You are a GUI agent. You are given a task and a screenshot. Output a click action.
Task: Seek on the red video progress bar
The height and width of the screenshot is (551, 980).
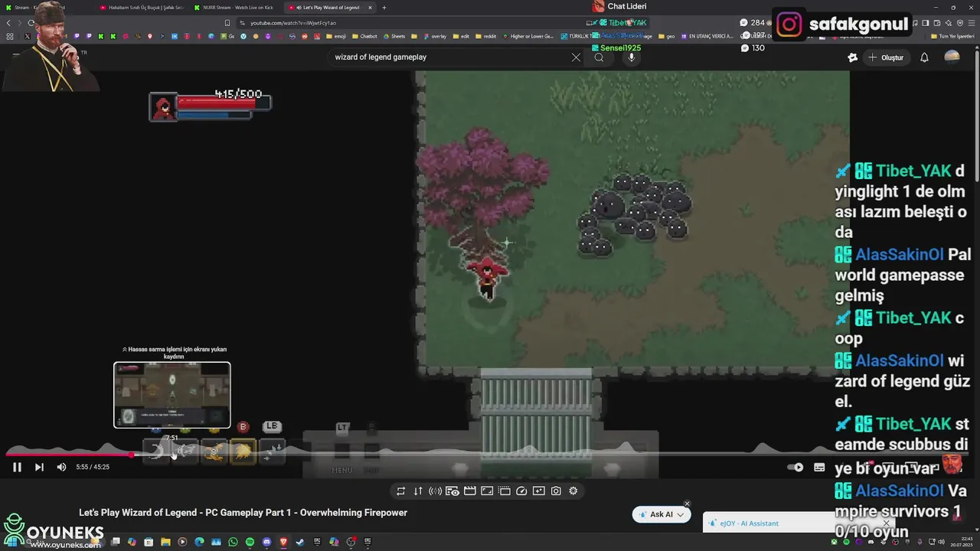pos(69,455)
